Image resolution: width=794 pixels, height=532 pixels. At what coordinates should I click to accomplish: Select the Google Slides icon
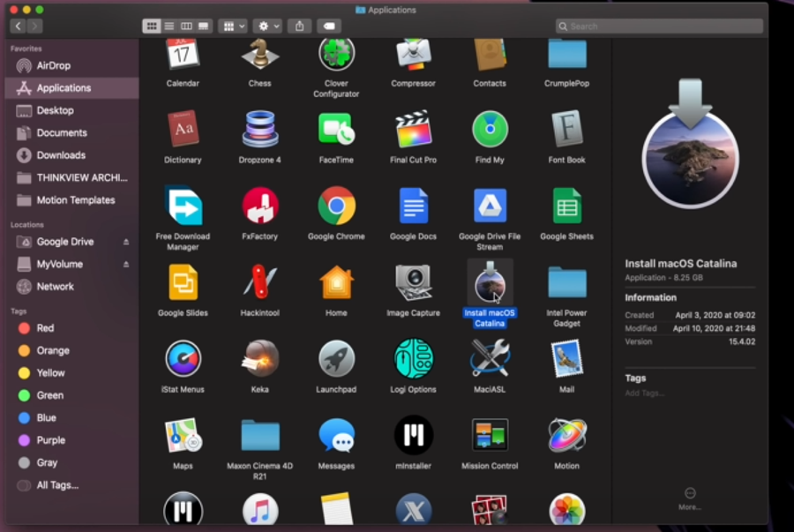[183, 282]
